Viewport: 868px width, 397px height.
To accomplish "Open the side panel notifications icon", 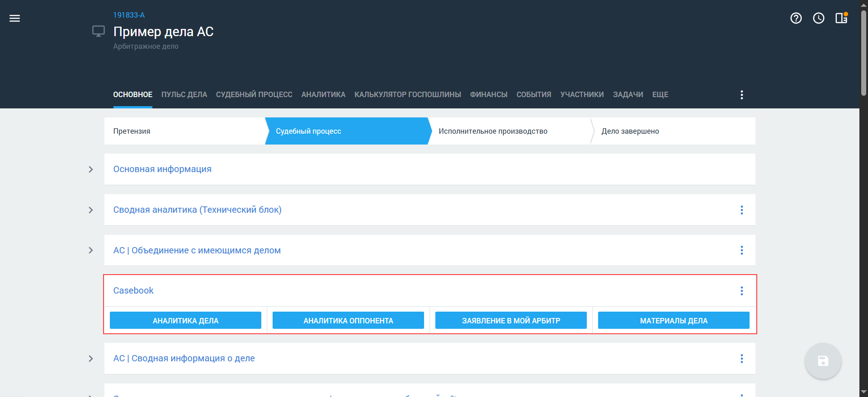I will tap(841, 18).
